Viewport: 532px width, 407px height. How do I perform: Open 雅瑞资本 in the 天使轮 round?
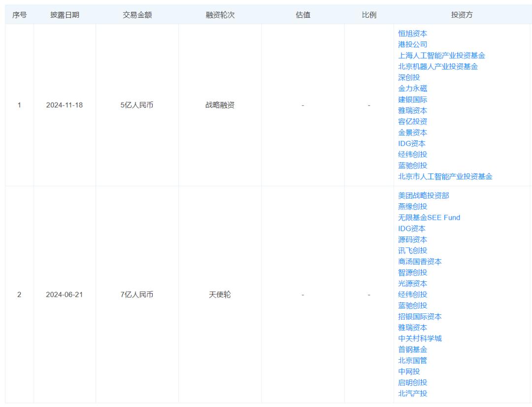pos(412,328)
